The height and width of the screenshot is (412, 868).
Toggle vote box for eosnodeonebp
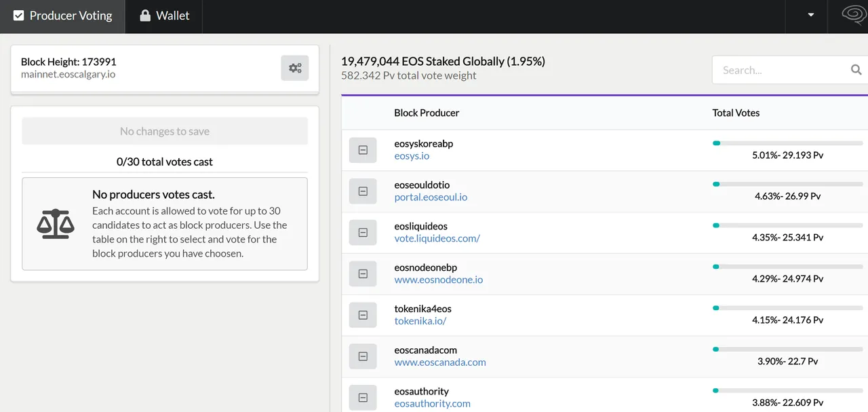(363, 274)
